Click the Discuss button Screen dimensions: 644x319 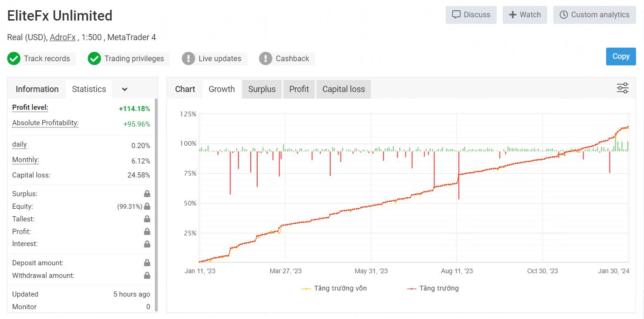[471, 15]
